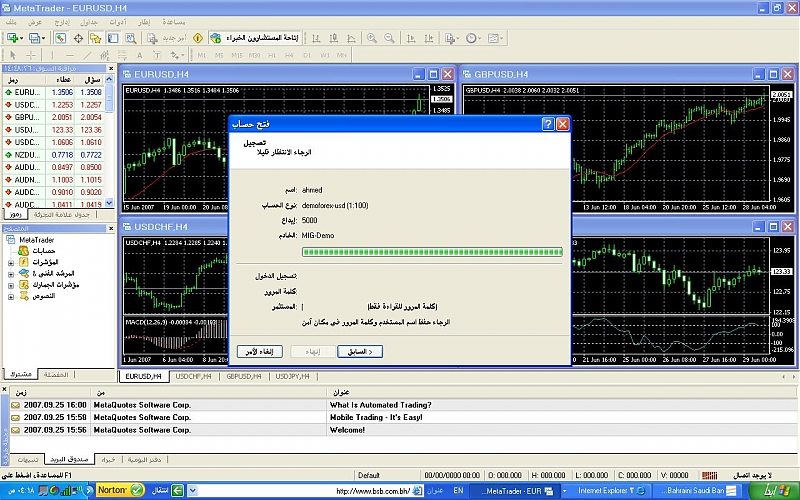Show the Data Window via toolbar icon
This screenshot has width=800, height=500.
[79, 38]
